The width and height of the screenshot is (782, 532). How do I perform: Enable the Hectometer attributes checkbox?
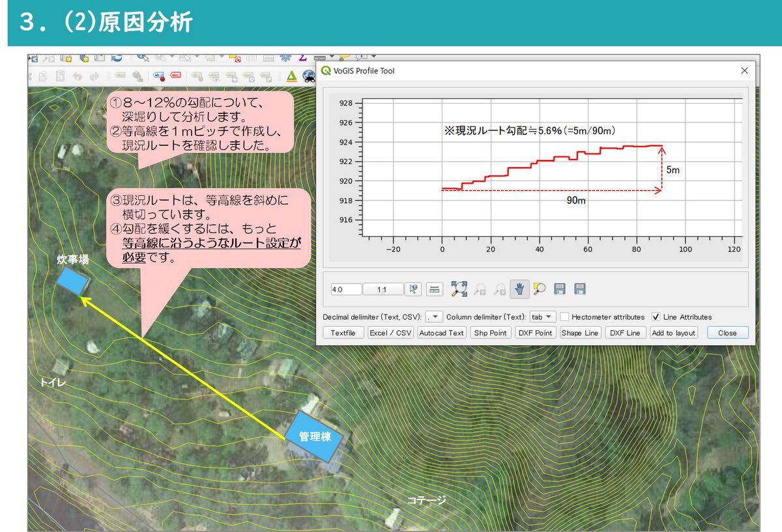coord(565,316)
